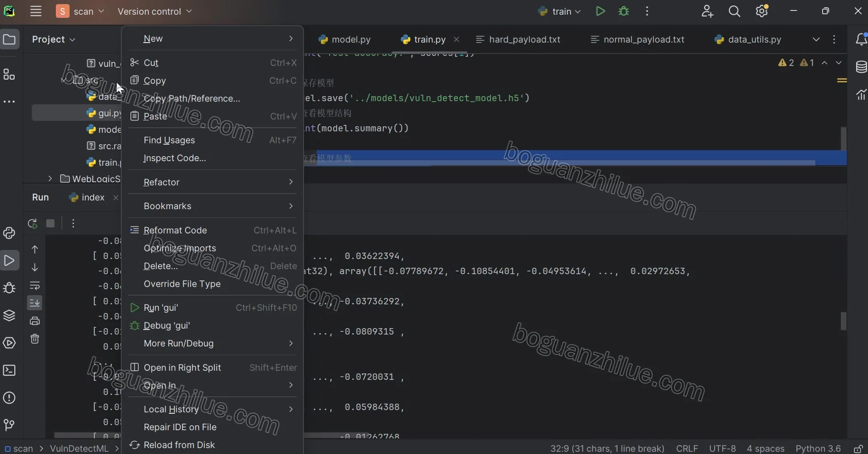Open the Database tool window

(x=861, y=67)
